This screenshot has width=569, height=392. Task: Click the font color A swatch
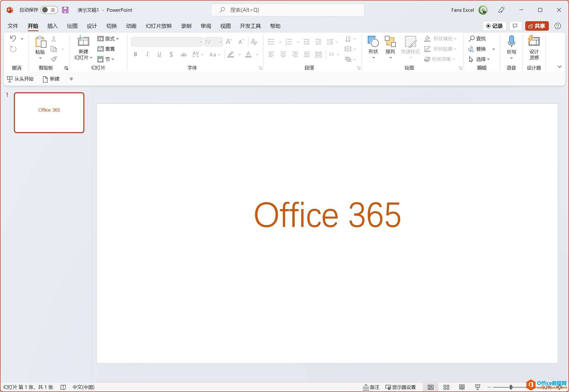(x=248, y=55)
